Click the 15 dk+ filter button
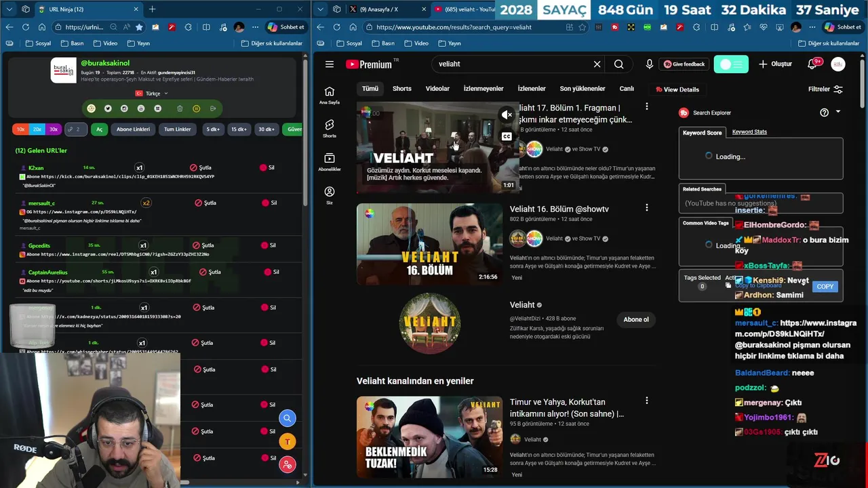 pos(239,129)
